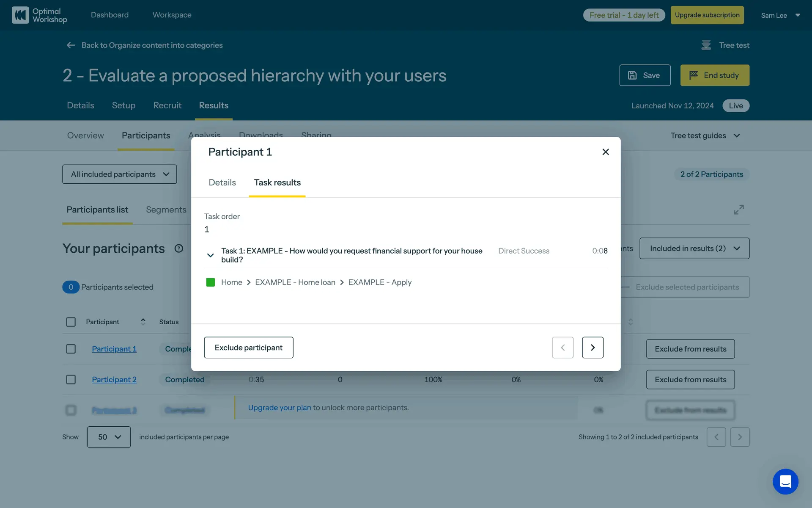This screenshot has height=508, width=812.
Task: Click the Exclude participant button
Action: click(x=248, y=348)
